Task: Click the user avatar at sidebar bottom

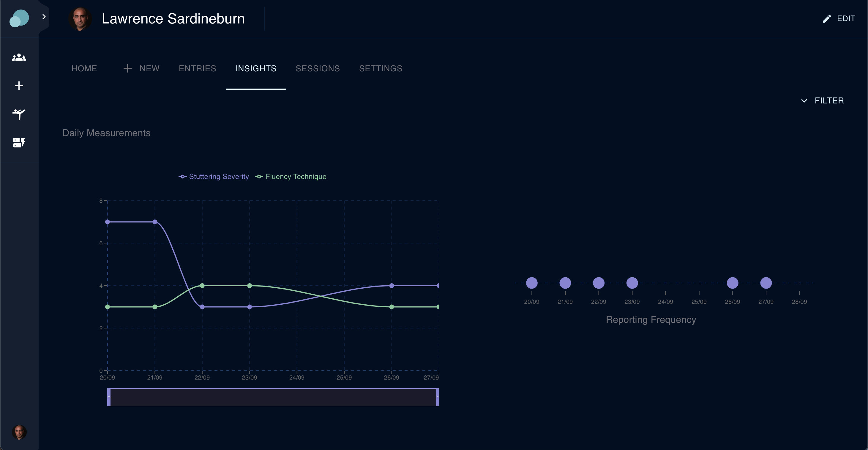Action: click(19, 432)
